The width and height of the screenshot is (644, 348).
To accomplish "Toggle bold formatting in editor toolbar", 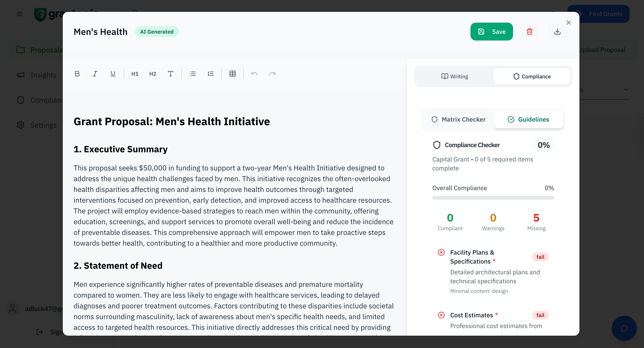I will click(77, 74).
